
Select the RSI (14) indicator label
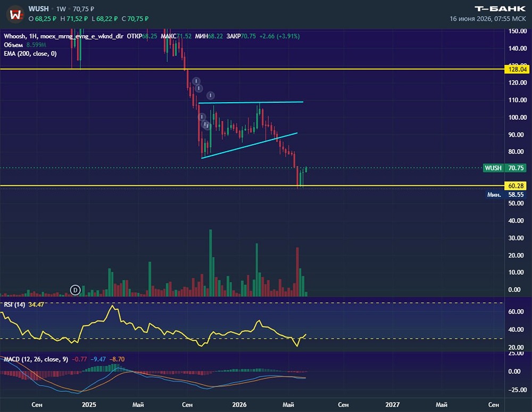(14, 304)
